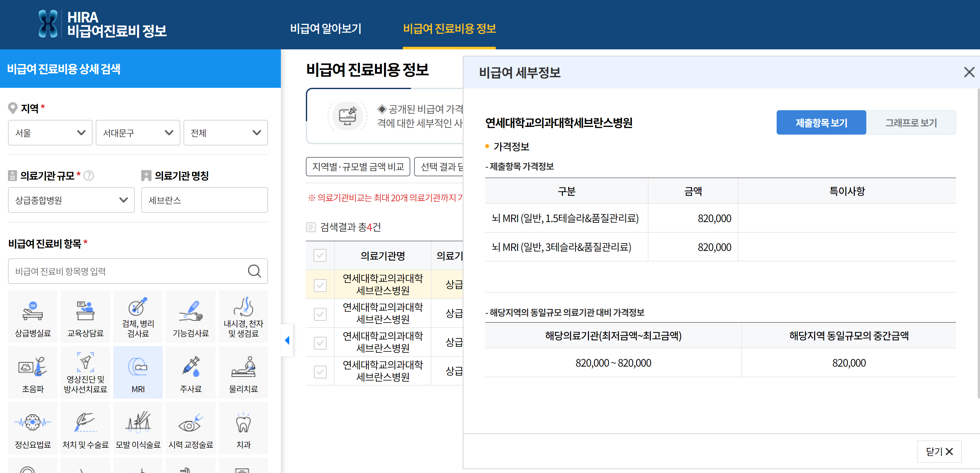Screen dimensions: 980x473
Task: Open the 서울 region dropdown
Action: (x=50, y=132)
